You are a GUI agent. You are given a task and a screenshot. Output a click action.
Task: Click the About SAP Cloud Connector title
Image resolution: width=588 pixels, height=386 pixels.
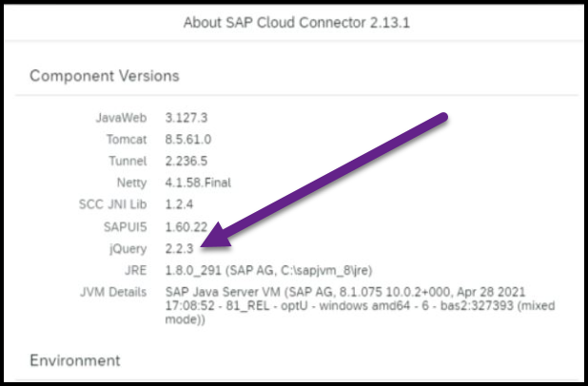[296, 23]
